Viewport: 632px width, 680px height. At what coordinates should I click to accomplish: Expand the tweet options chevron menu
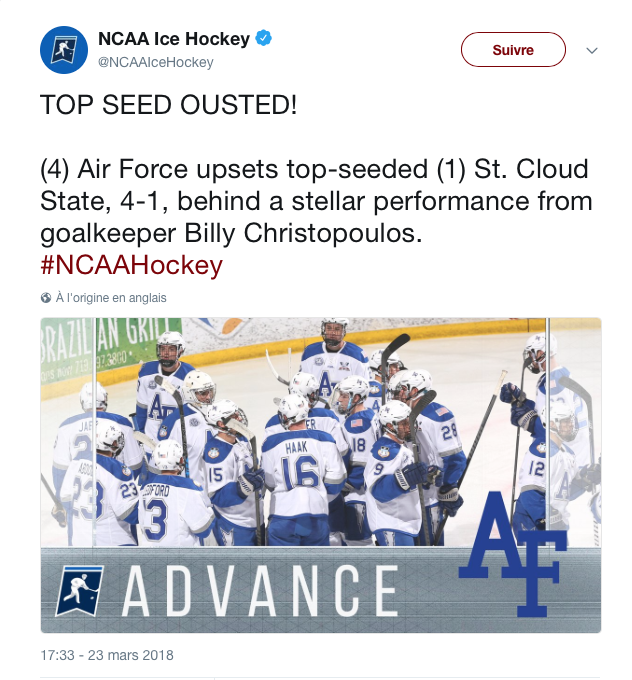point(592,51)
